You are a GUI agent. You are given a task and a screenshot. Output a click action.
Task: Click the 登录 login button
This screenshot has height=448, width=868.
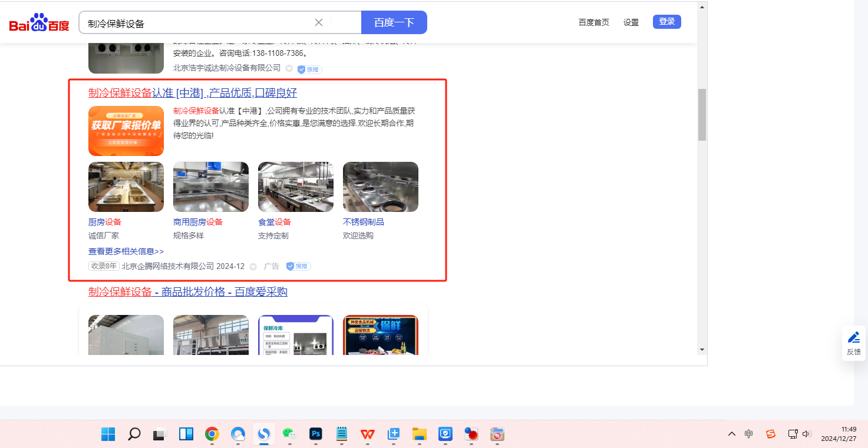667,22
